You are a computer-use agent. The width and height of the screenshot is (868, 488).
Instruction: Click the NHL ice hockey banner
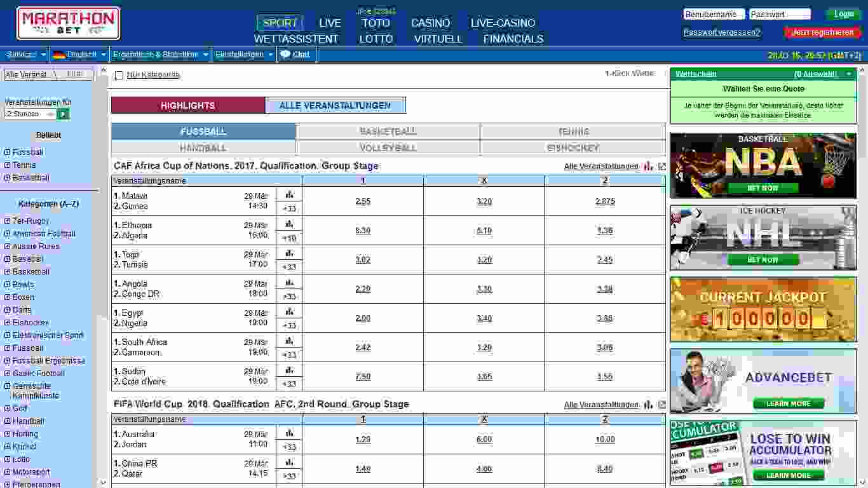point(763,237)
